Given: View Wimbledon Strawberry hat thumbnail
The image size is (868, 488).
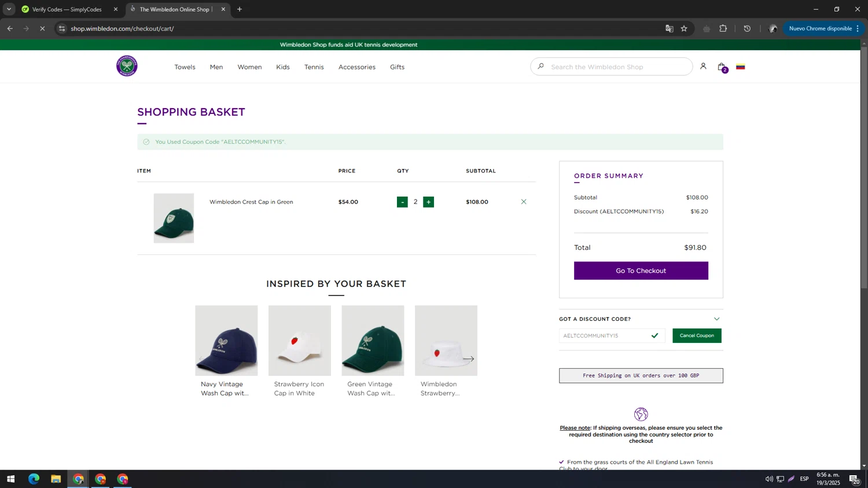Looking at the screenshot, I should [x=446, y=341].
